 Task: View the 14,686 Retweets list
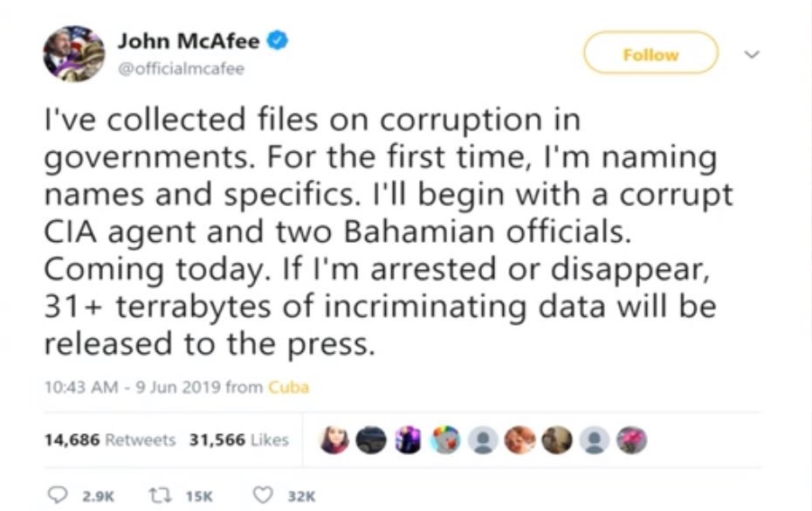coord(110,439)
